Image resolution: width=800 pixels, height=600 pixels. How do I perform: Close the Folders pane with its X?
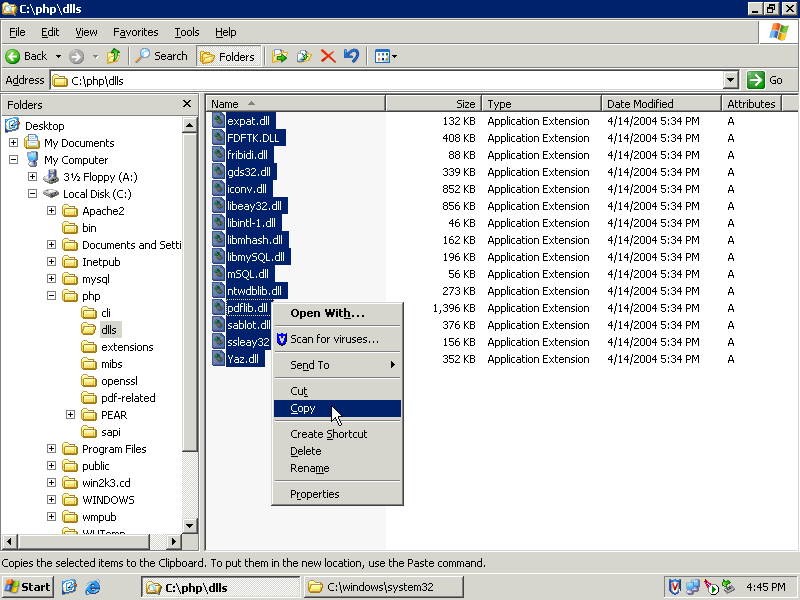(x=187, y=104)
